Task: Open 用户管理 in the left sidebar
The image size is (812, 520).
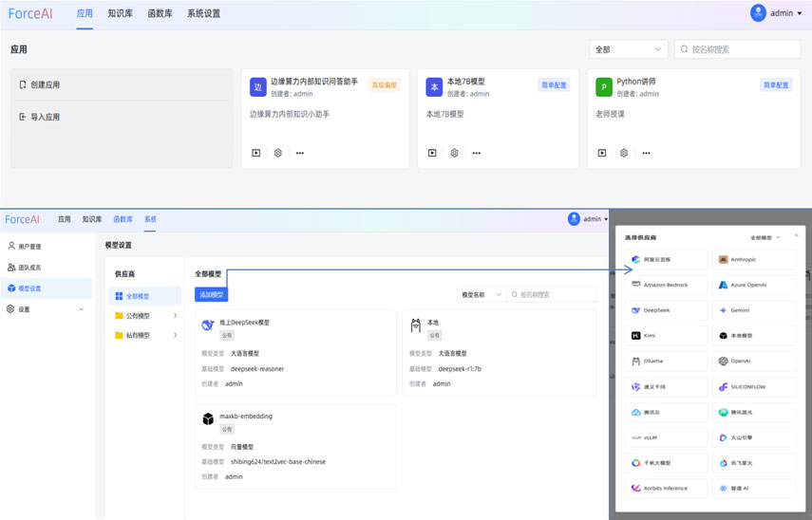Action: tap(29, 247)
